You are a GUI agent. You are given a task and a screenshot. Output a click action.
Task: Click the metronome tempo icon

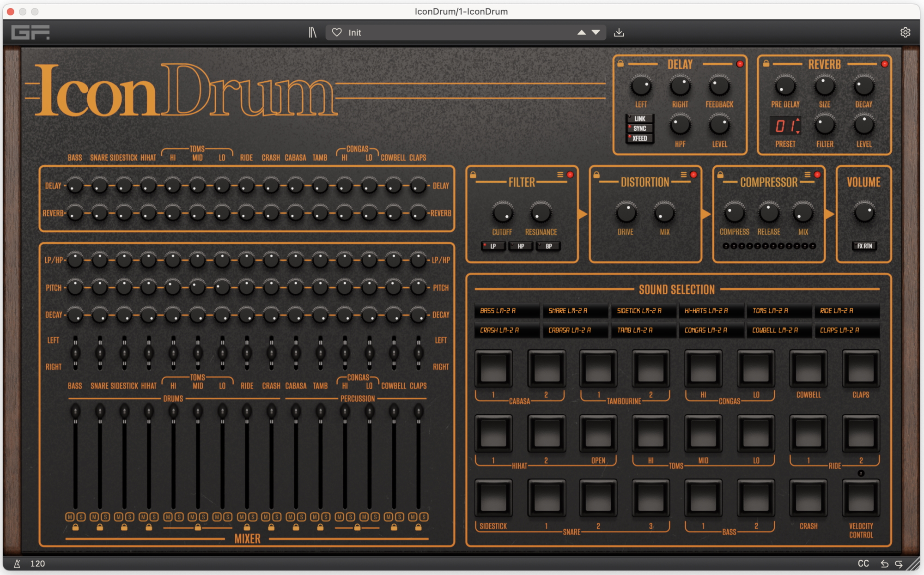17,563
